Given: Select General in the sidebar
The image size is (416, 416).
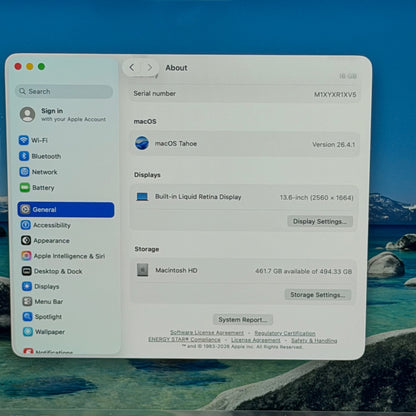Looking at the screenshot, I should 66,210.
